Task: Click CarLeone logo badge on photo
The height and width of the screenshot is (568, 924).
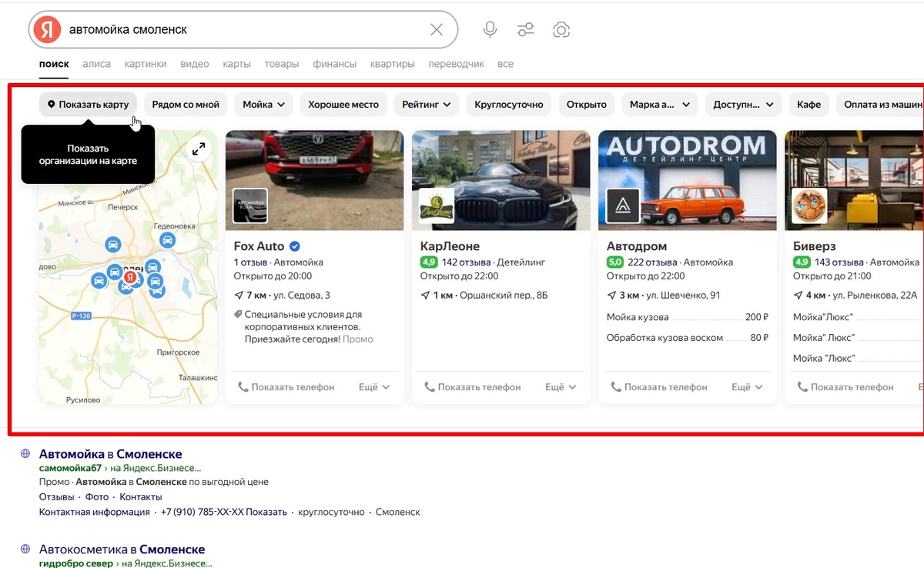Action: click(437, 205)
